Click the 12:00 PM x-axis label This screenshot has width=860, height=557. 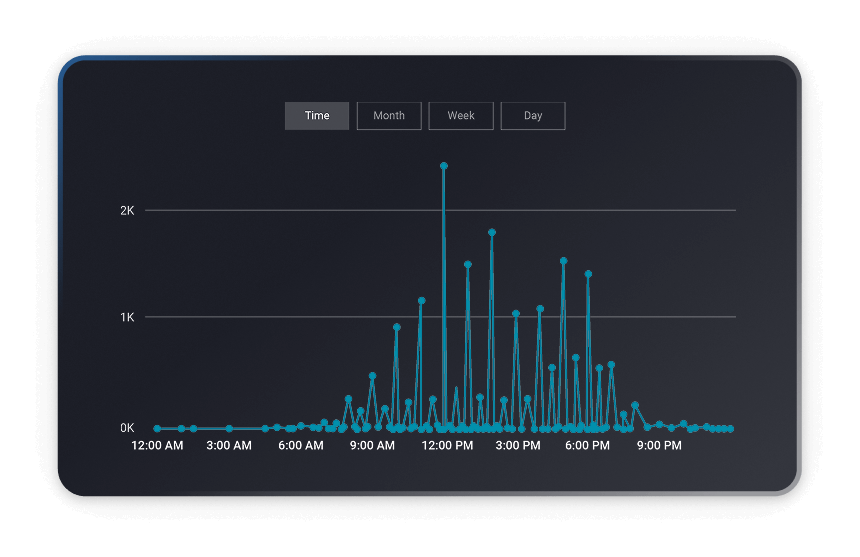[446, 446]
